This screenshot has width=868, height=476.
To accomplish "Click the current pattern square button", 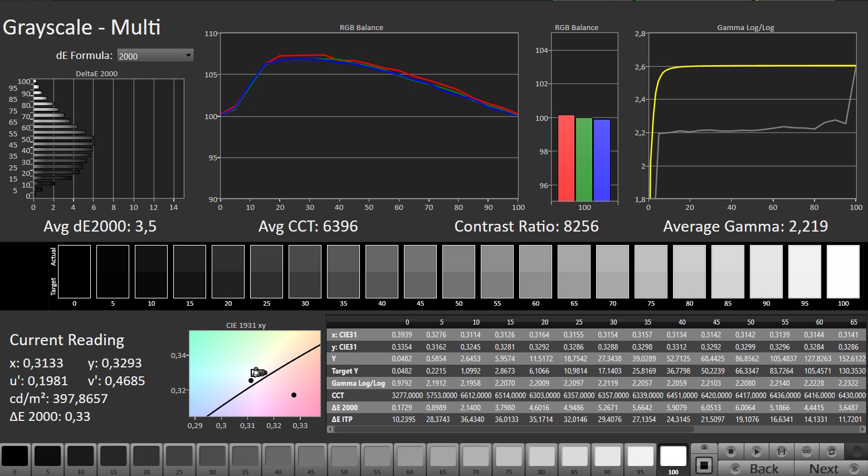I will pos(704,465).
